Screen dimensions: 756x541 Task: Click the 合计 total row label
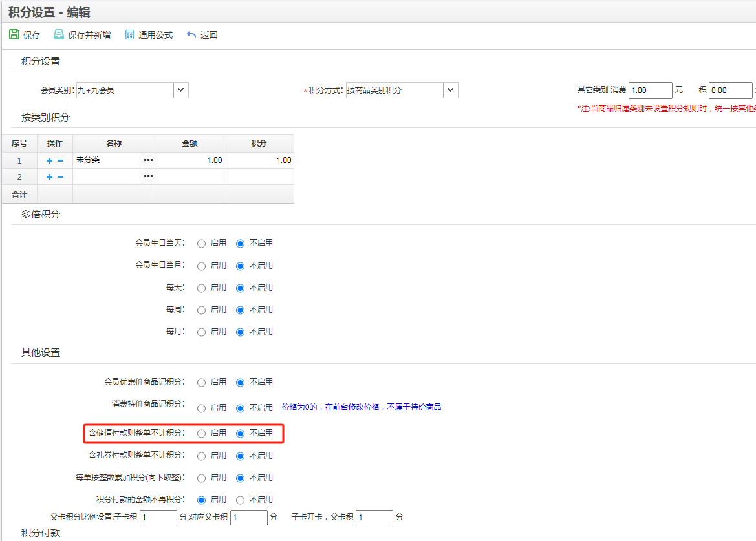pos(19,194)
